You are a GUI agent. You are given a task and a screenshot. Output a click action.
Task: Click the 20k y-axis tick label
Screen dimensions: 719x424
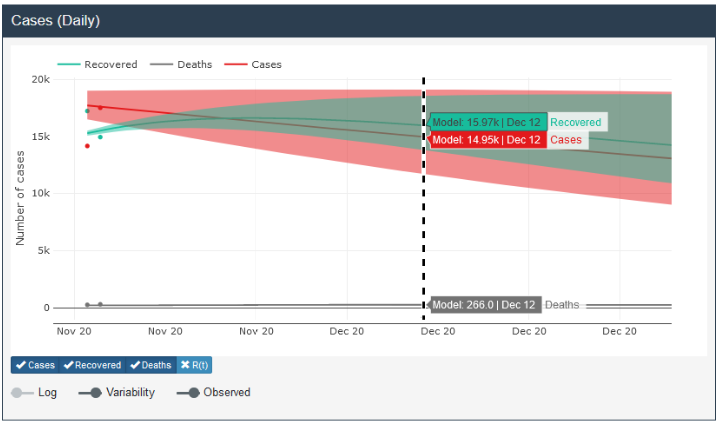coord(40,79)
